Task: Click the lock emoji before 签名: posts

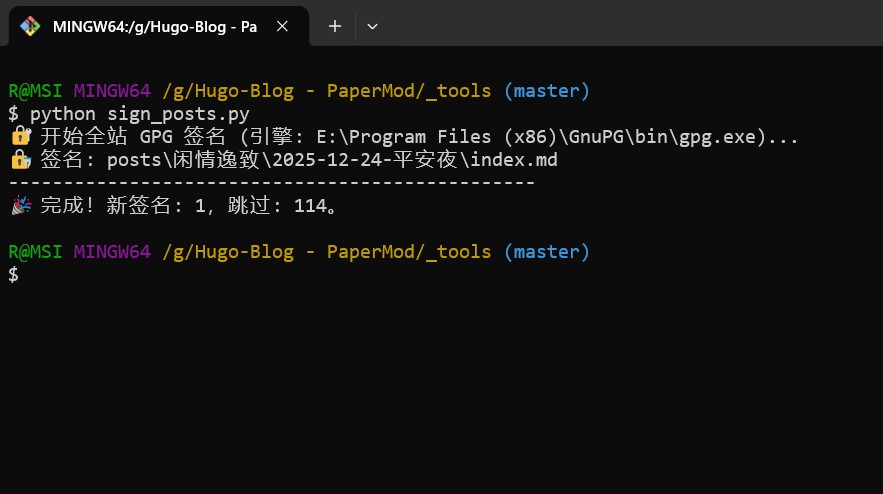Action: coord(20,160)
